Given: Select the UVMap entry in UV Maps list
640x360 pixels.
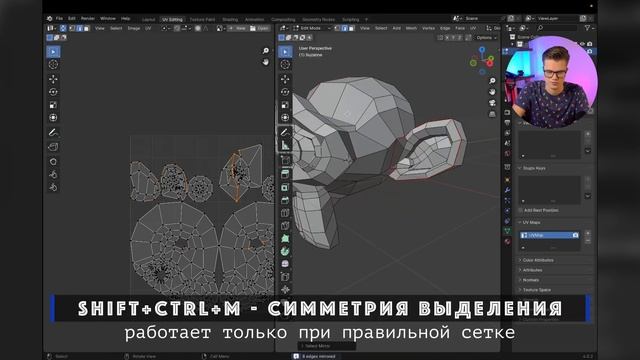Looking at the screenshot, I should [549, 236].
